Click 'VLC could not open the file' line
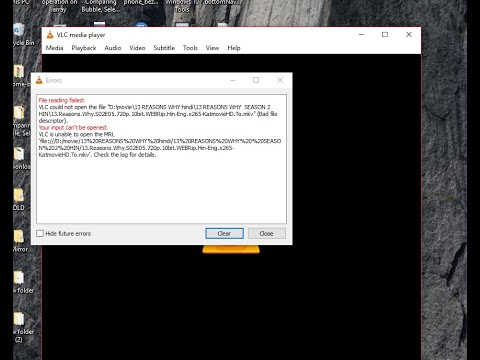 coord(155,107)
